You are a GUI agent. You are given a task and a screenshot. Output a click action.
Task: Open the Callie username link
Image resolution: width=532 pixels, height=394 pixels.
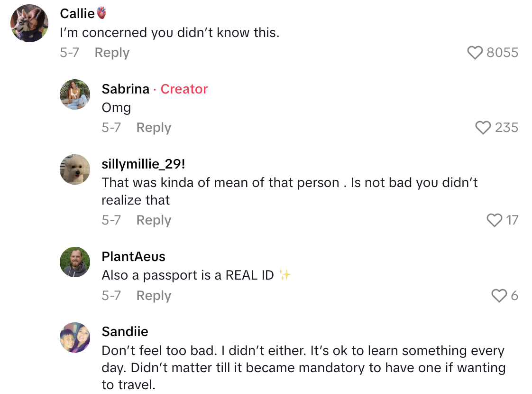(x=78, y=14)
